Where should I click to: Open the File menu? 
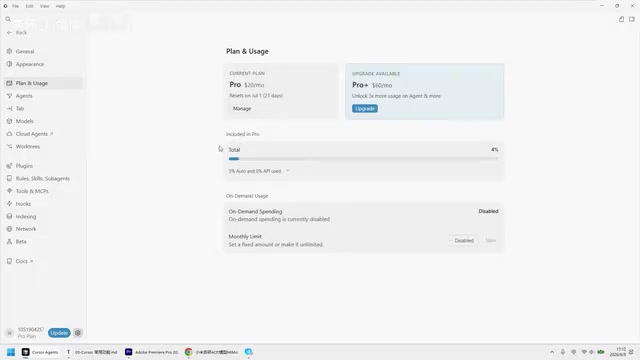click(x=16, y=6)
